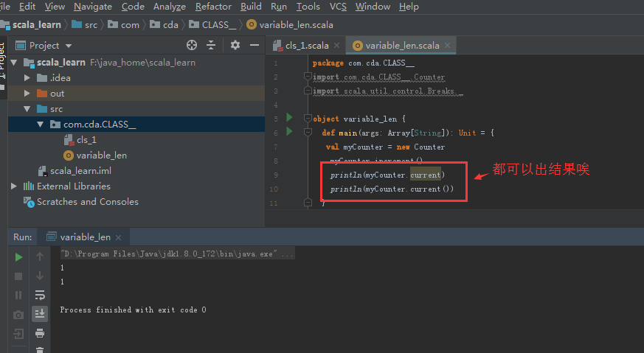Image resolution: width=644 pixels, height=353 pixels.
Task: Open the Project view dropdown
Action: (69, 46)
